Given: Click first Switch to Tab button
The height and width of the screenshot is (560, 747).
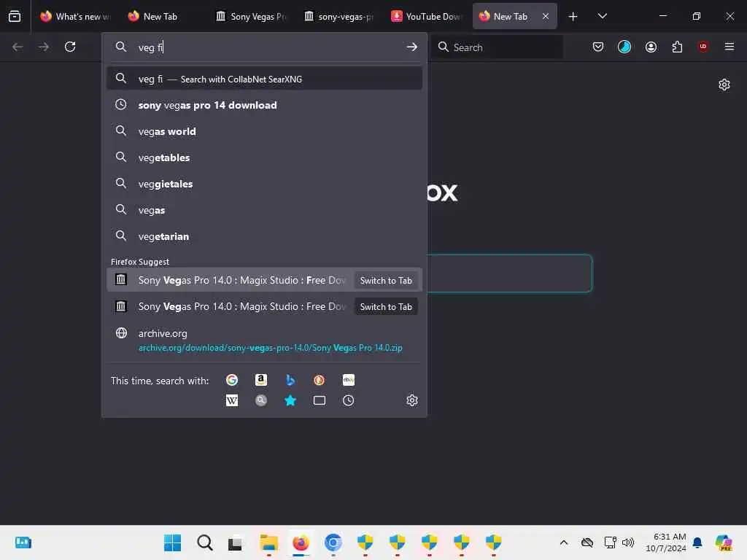Looking at the screenshot, I should 386,281.
